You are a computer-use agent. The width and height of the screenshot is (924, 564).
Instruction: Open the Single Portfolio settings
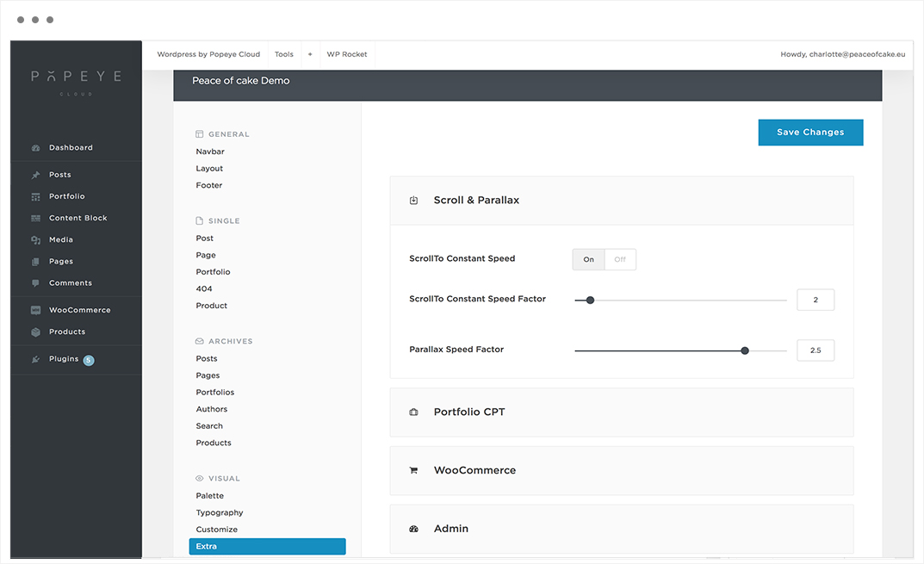pos(213,272)
